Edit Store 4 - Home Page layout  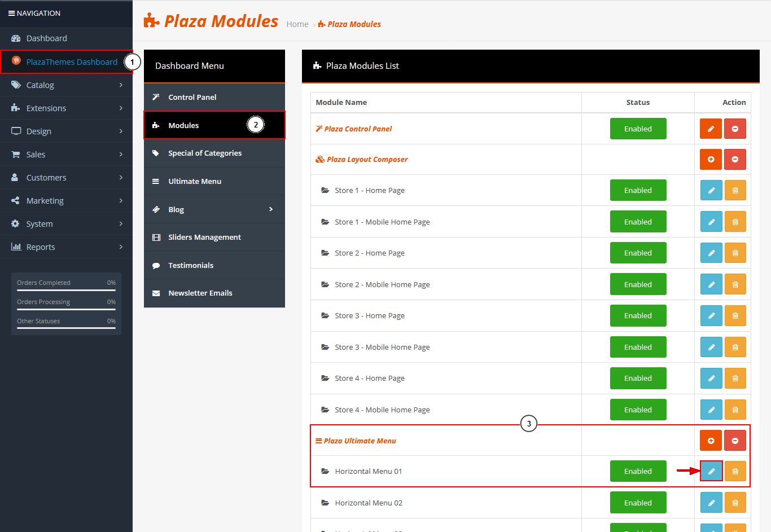click(711, 378)
